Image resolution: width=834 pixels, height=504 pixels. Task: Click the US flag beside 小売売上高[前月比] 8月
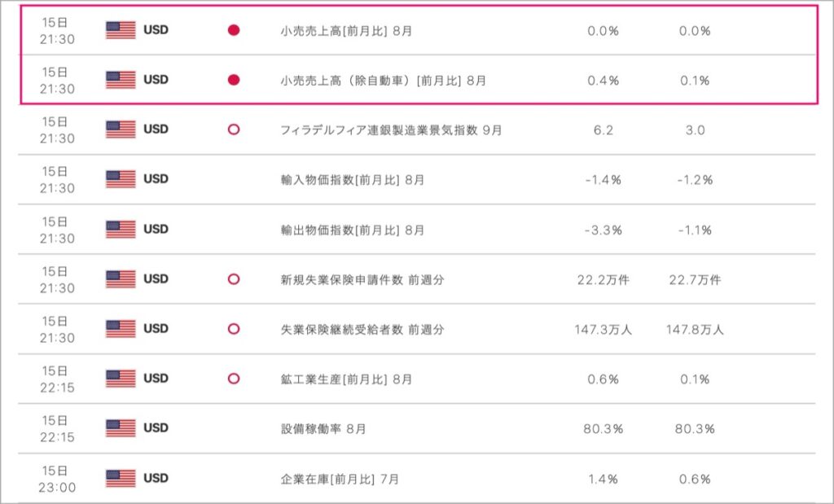click(x=121, y=30)
